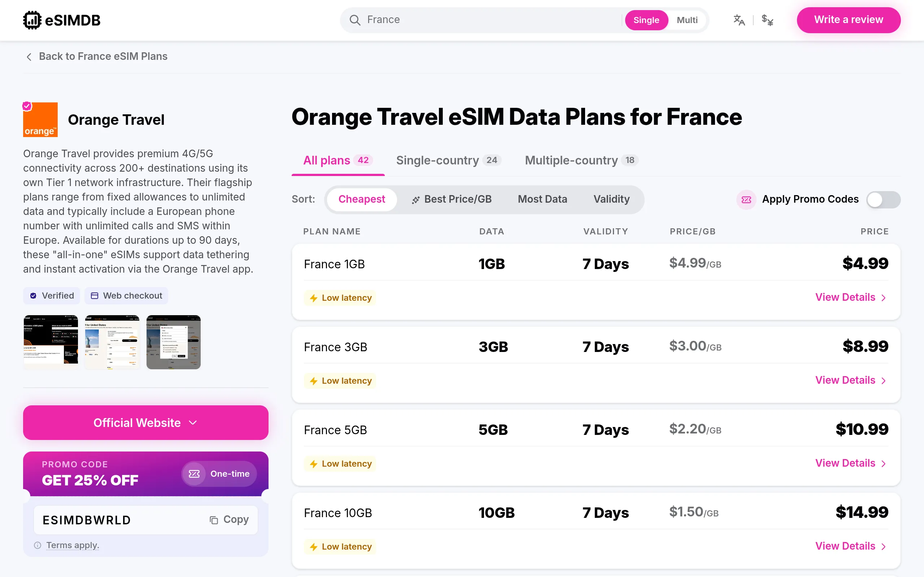Switch to the Single-country tab
The height and width of the screenshot is (577, 924).
pyautogui.click(x=449, y=160)
